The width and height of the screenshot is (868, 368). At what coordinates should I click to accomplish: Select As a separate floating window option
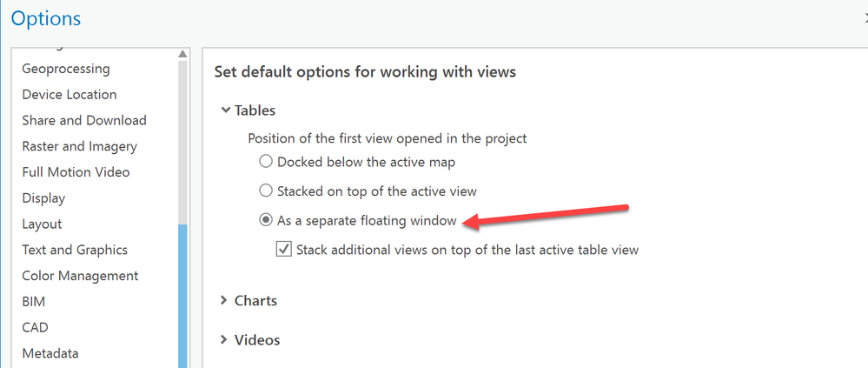pyautogui.click(x=266, y=220)
